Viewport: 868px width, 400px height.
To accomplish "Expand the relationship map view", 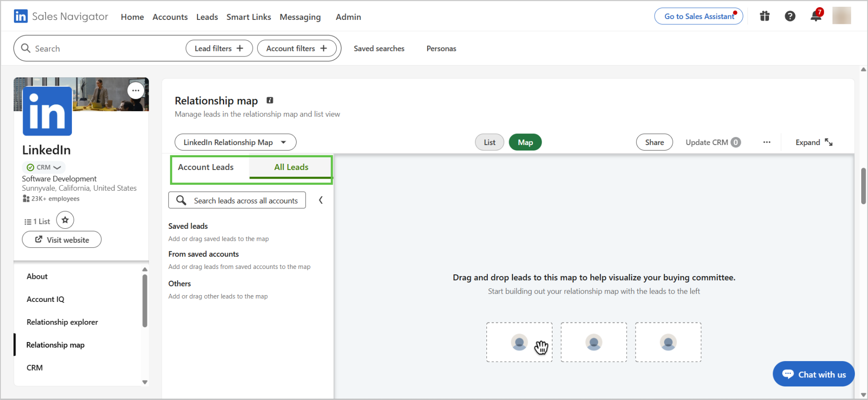I will coord(814,142).
